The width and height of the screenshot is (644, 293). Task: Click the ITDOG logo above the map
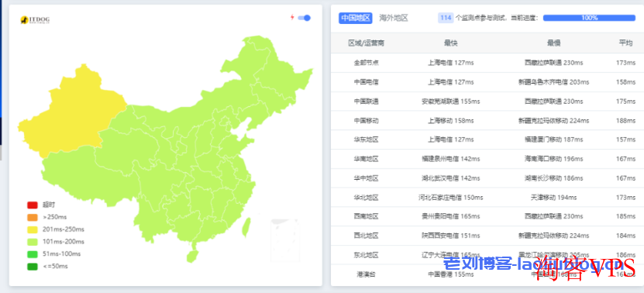[x=35, y=19]
